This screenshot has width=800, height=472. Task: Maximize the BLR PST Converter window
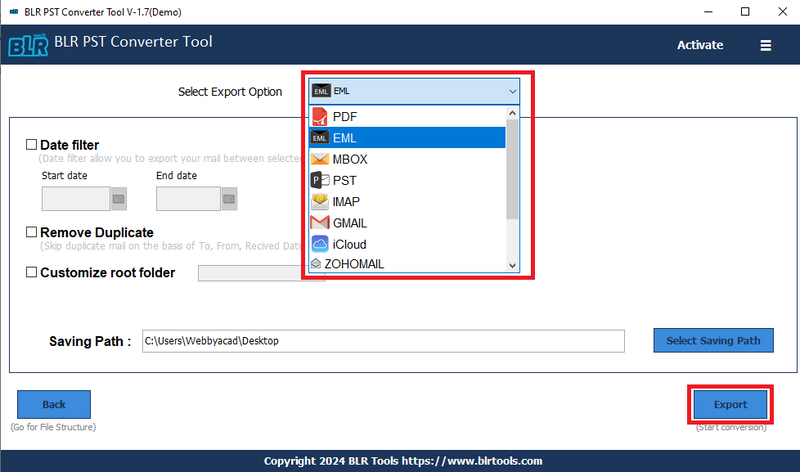click(745, 12)
